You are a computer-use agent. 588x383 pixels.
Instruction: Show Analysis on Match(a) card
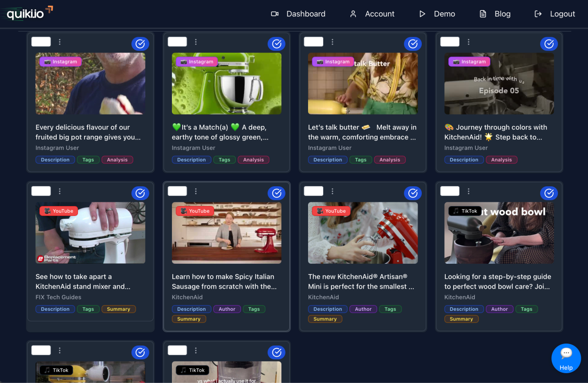[253, 160]
